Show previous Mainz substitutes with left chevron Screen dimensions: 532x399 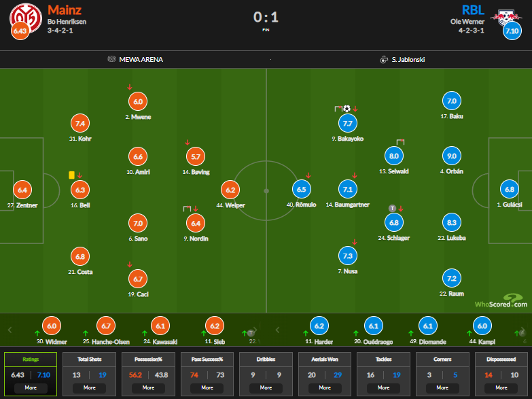tap(10, 330)
